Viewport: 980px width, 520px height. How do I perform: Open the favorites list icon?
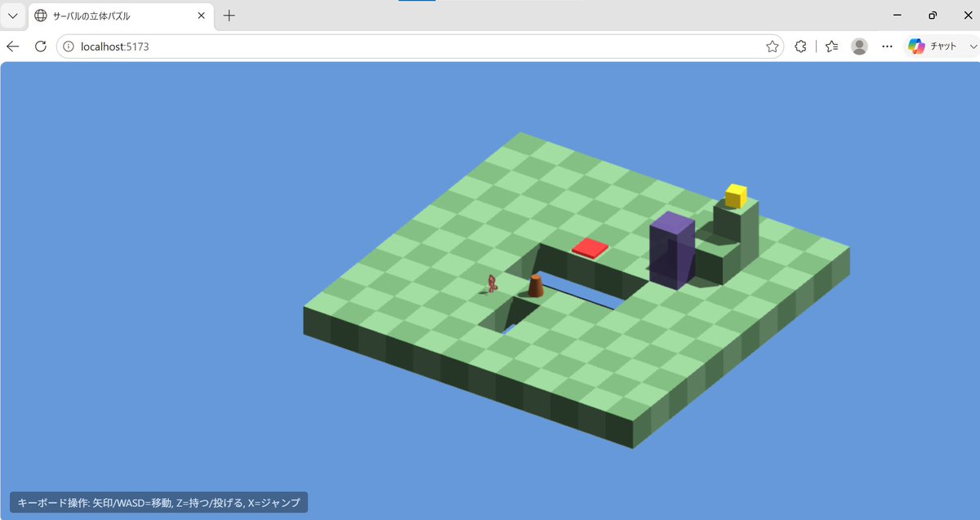(x=831, y=47)
